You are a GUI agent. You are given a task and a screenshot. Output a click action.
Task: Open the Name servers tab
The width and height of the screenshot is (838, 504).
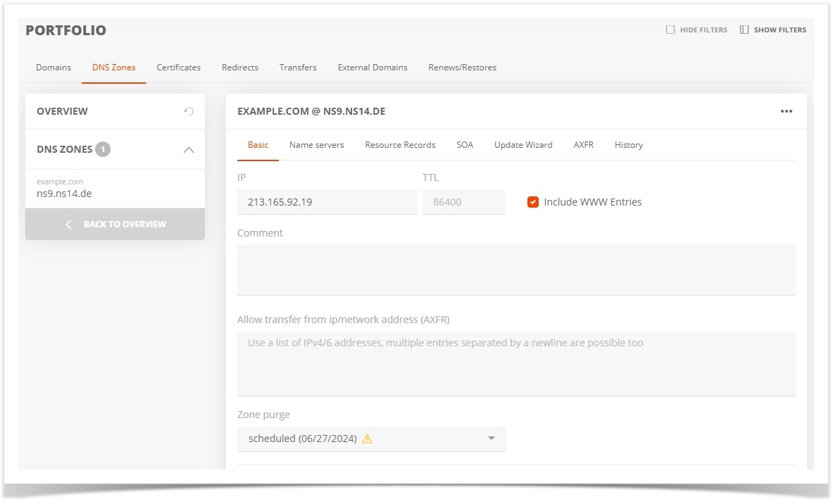(317, 145)
